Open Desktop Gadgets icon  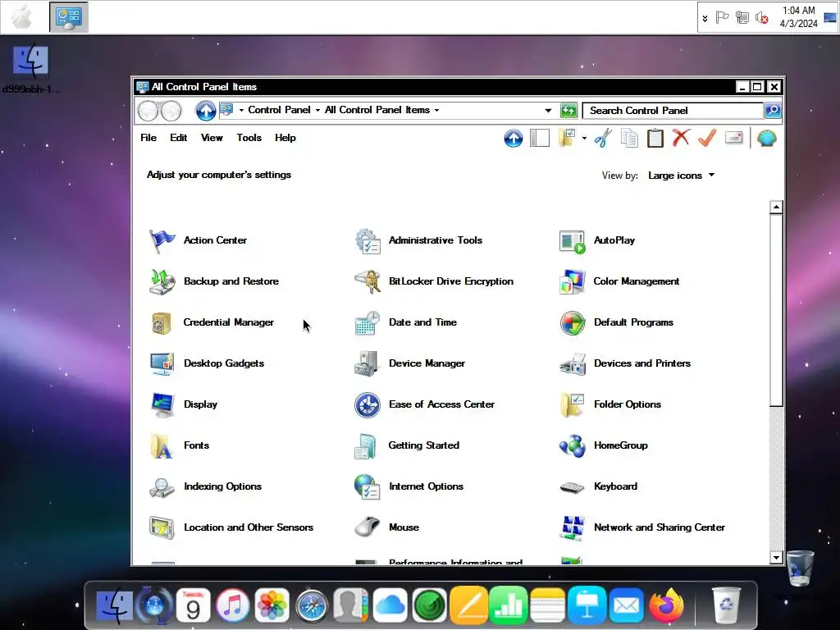point(162,363)
